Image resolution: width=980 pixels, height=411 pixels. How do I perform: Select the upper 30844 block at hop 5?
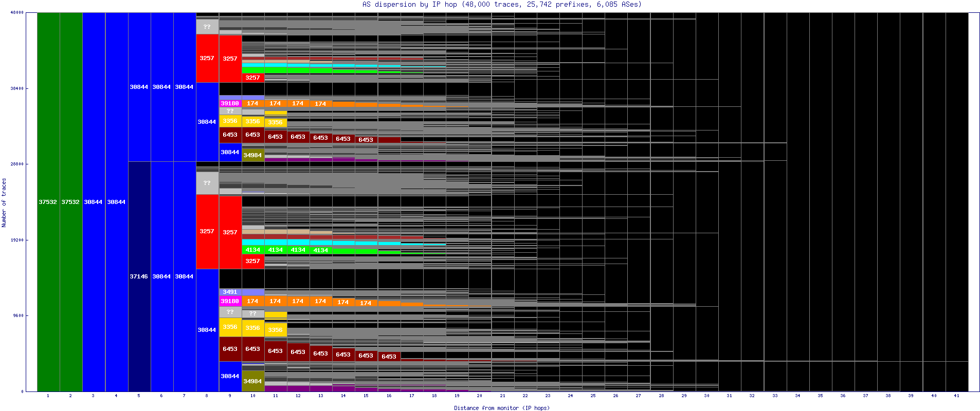(x=139, y=87)
